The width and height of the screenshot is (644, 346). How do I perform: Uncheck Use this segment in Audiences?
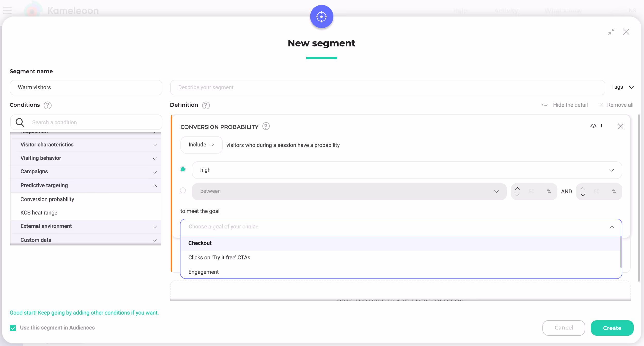tap(13, 328)
